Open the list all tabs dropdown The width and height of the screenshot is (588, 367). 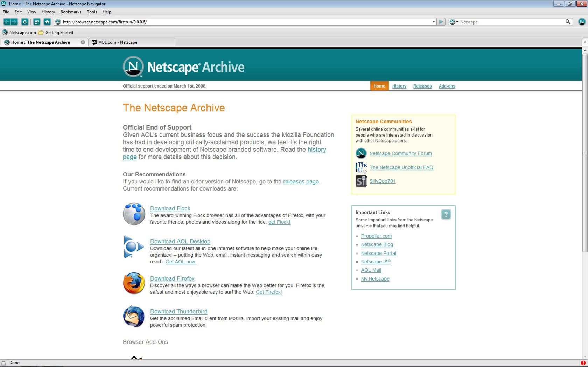pos(585,42)
